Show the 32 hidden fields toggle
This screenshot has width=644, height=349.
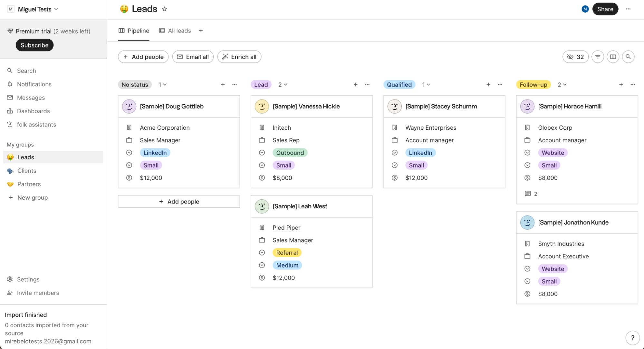[575, 57]
